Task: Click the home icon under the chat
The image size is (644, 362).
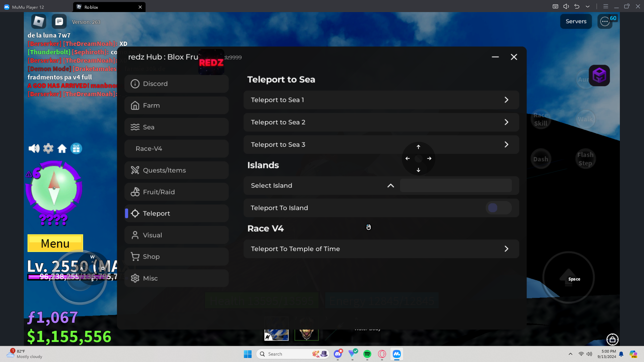Action: point(62,148)
